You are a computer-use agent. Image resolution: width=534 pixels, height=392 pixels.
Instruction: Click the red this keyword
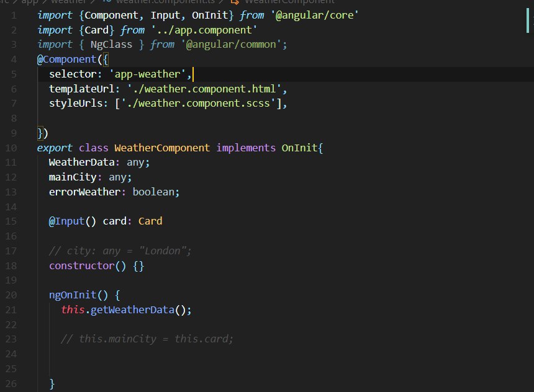coord(73,310)
